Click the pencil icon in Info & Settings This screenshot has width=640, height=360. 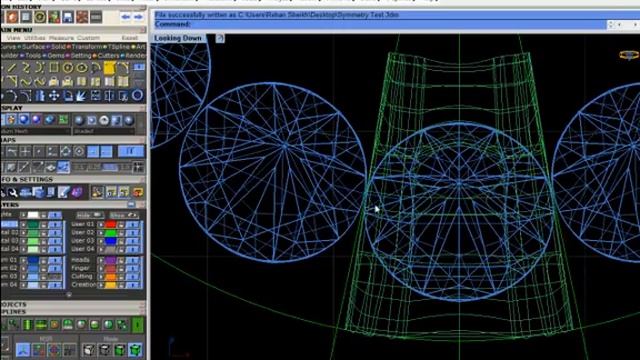coord(63,192)
